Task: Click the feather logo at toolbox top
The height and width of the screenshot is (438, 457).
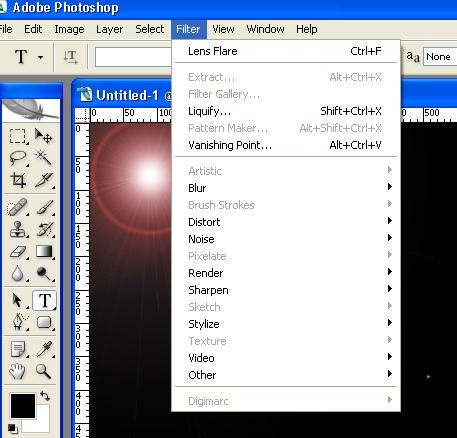Action: click(x=31, y=110)
